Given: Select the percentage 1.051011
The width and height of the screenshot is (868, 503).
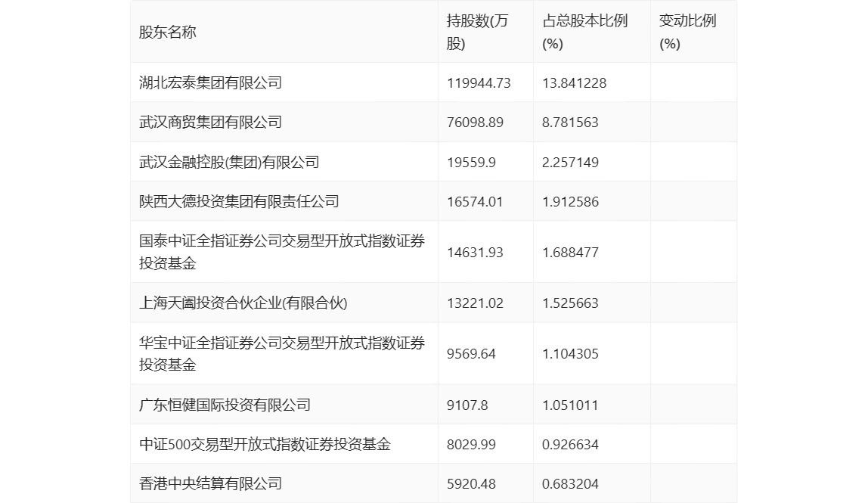Looking at the screenshot, I should tap(570, 405).
